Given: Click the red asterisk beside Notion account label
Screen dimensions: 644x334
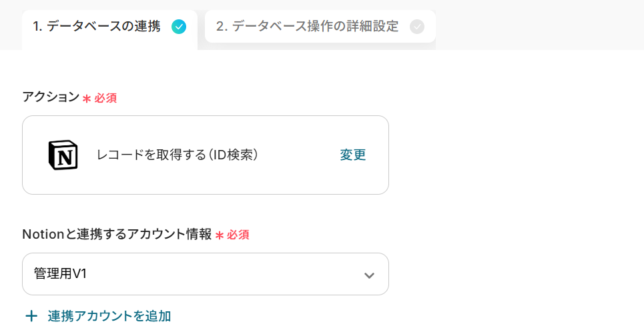Looking at the screenshot, I should (x=220, y=235).
